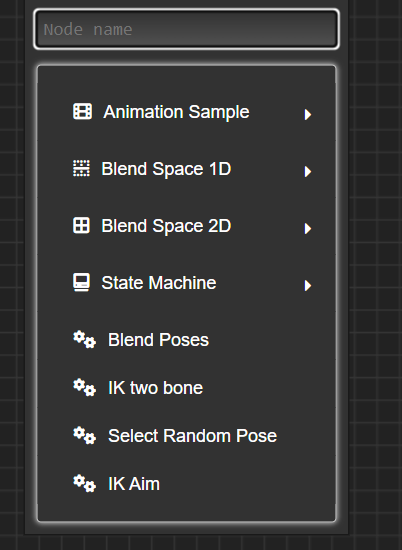Viewport: 402px width, 550px height.
Task: Expand the State Machine submenu arrow
Action: click(308, 286)
